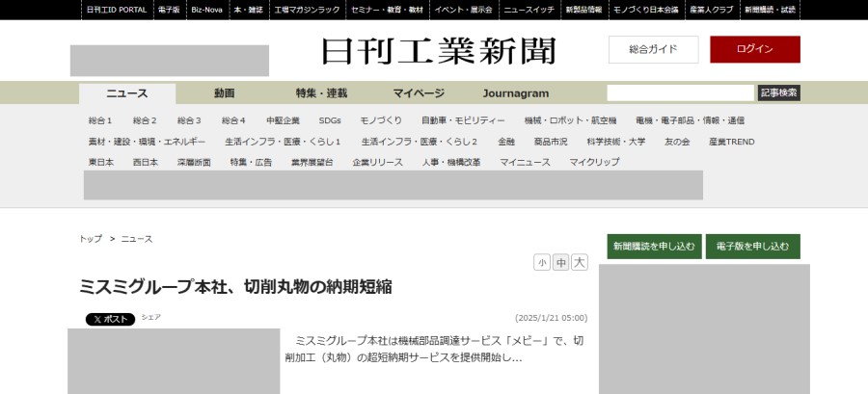Open 電子版 in top bar
The image size is (868, 394).
(x=168, y=10)
